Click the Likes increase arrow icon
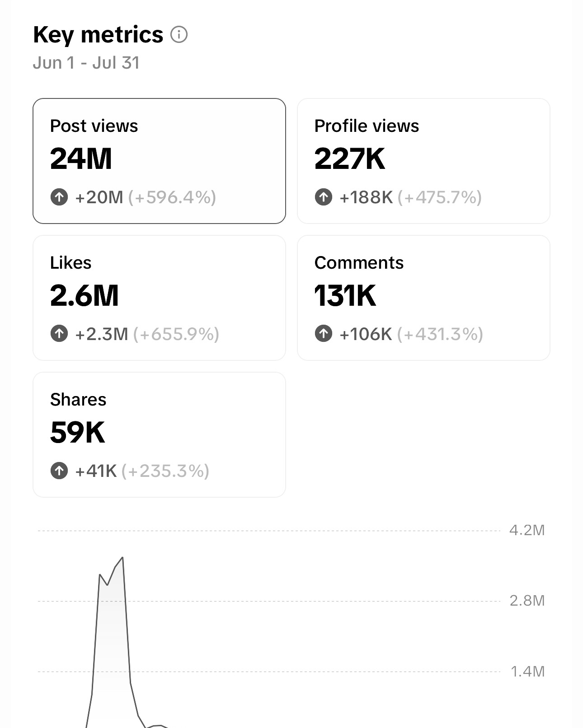583x728 pixels. tap(59, 334)
